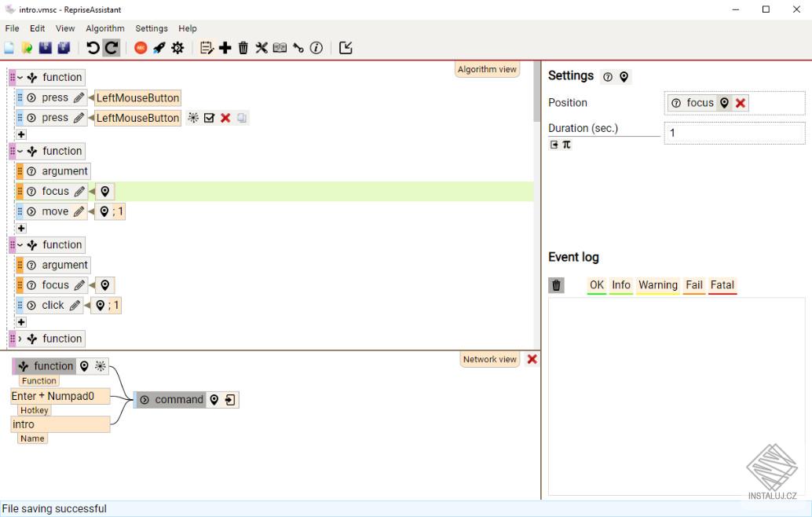This screenshot has height=517, width=812.
Task: Close the Network view with red X
Action: pyautogui.click(x=532, y=360)
